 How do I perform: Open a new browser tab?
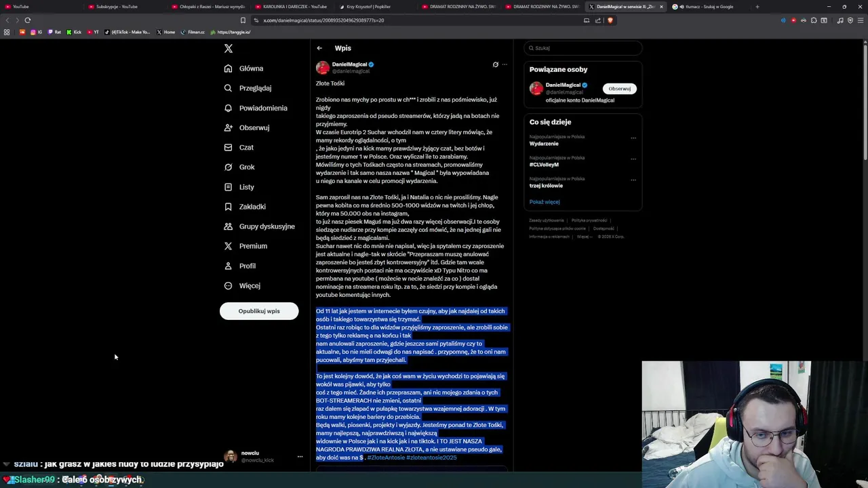coord(757,7)
